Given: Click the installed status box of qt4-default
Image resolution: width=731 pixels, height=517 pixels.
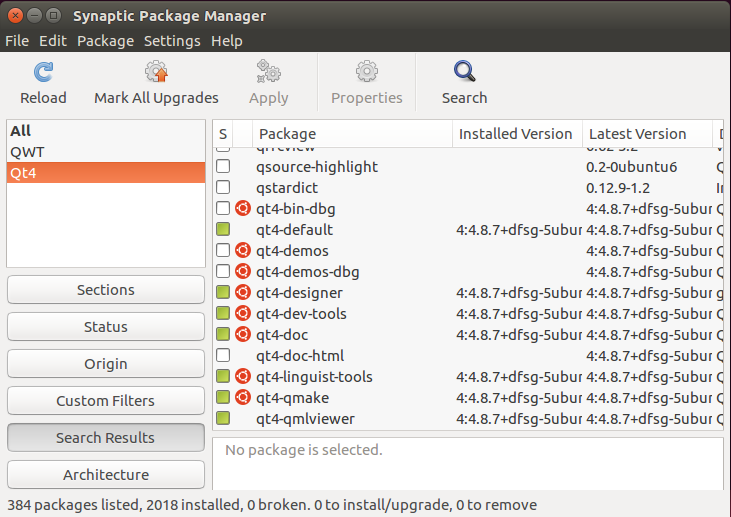Looking at the screenshot, I should pos(223,229).
